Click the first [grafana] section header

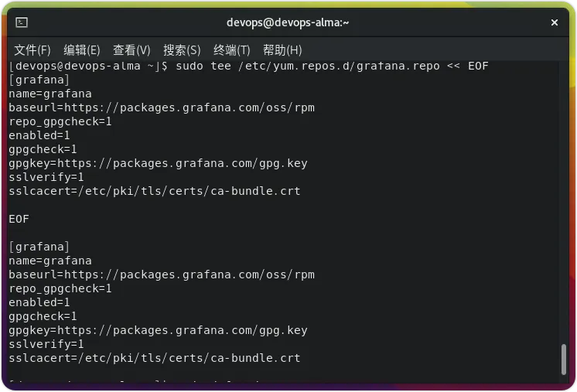coord(39,80)
